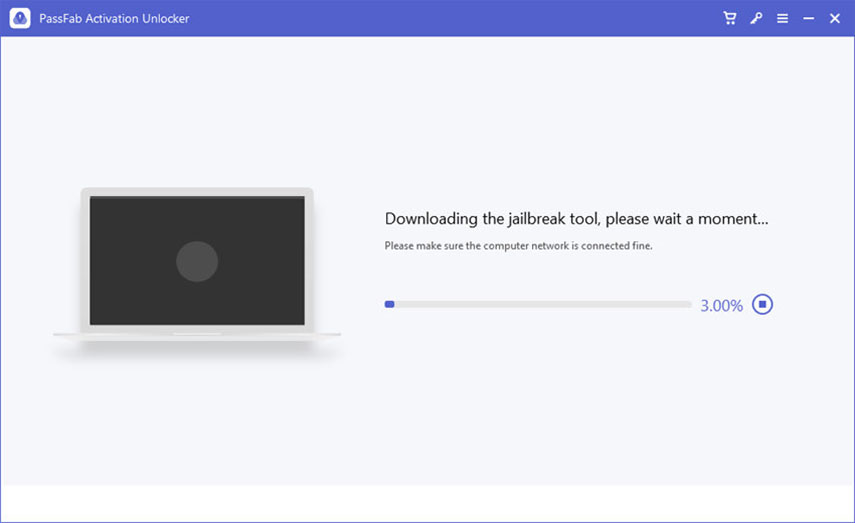The height and width of the screenshot is (523, 855).
Task: Click the white footer strip at bottom
Action: [427, 503]
